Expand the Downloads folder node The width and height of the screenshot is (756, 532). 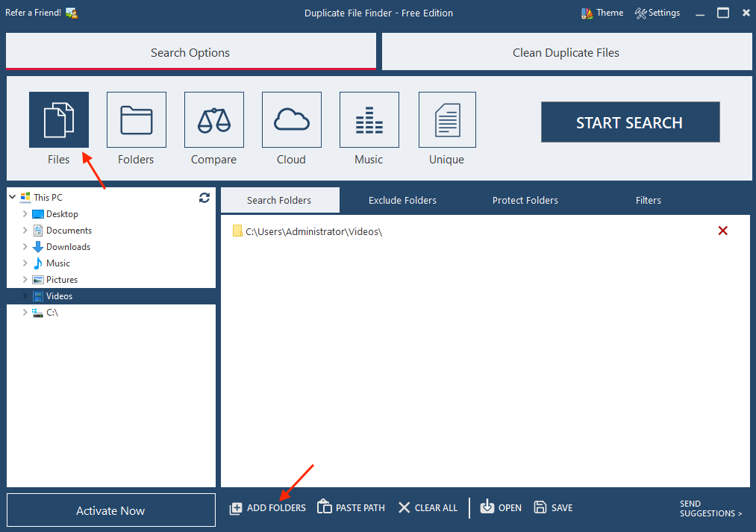(25, 247)
